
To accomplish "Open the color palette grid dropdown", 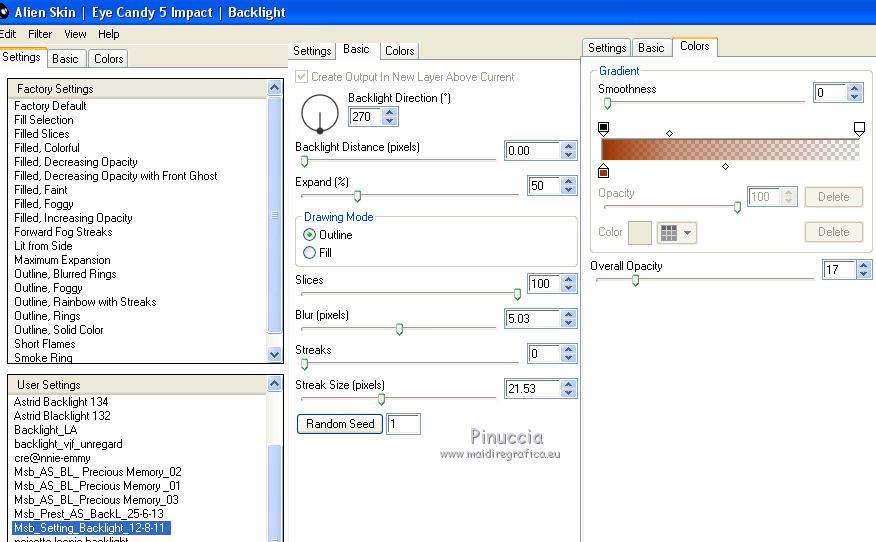I will 677,232.
